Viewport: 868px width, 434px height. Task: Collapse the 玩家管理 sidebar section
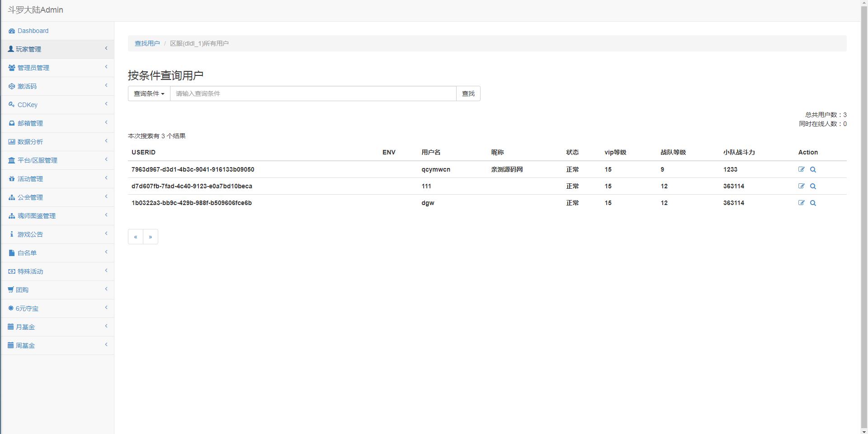28,49
